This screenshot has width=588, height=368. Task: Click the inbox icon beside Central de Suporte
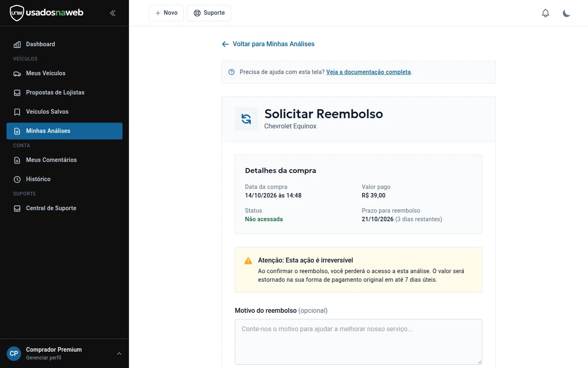click(x=17, y=209)
